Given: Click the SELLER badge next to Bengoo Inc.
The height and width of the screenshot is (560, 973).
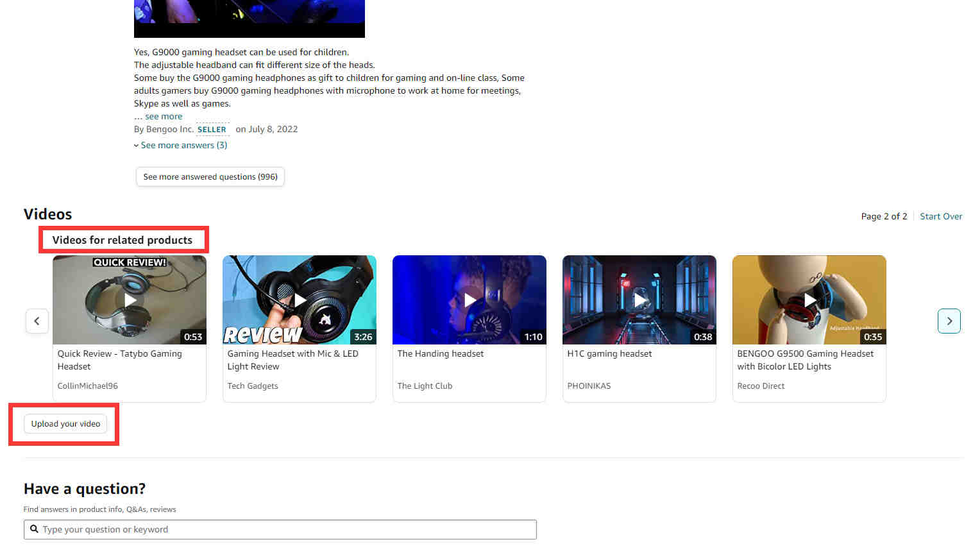Looking at the screenshot, I should pyautogui.click(x=212, y=129).
